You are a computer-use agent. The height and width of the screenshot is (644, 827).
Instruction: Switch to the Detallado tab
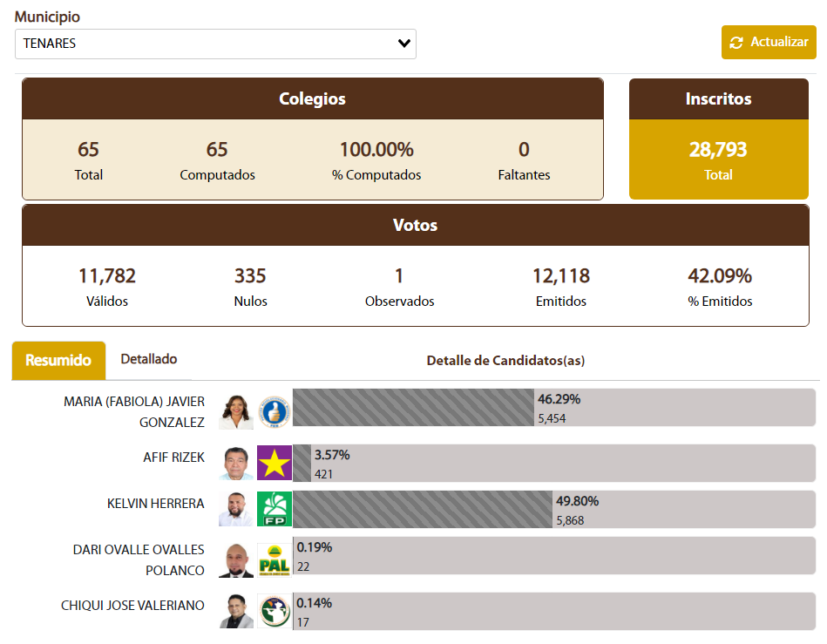point(149,359)
